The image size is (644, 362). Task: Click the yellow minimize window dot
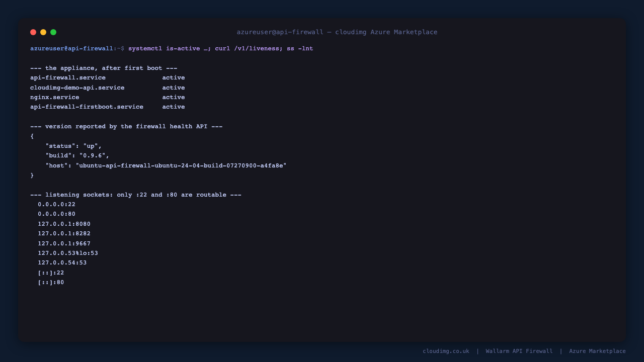point(43,32)
